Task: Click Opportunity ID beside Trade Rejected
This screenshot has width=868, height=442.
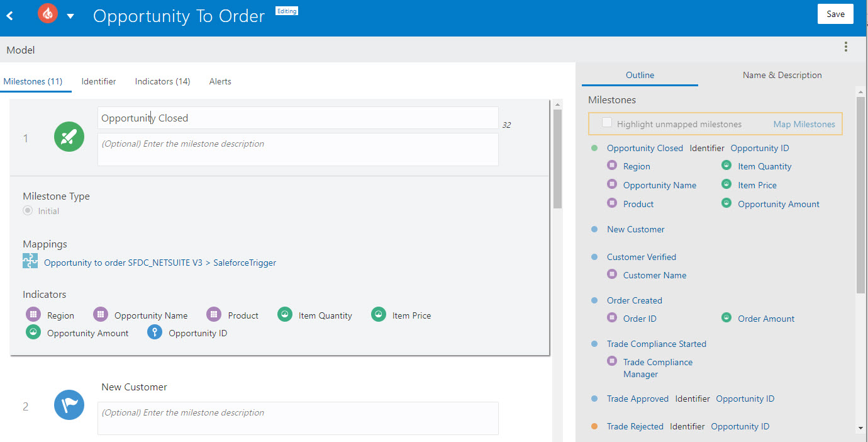Action: point(740,426)
